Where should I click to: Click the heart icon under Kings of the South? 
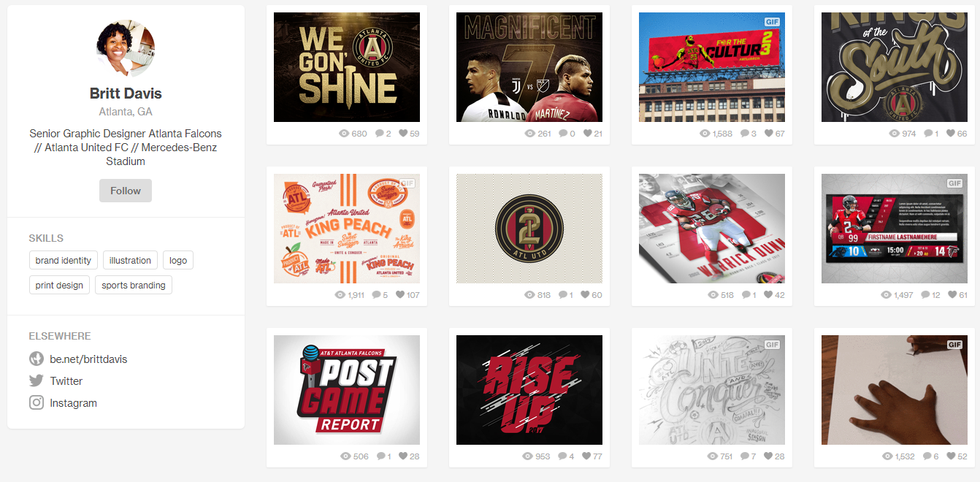[x=951, y=134]
